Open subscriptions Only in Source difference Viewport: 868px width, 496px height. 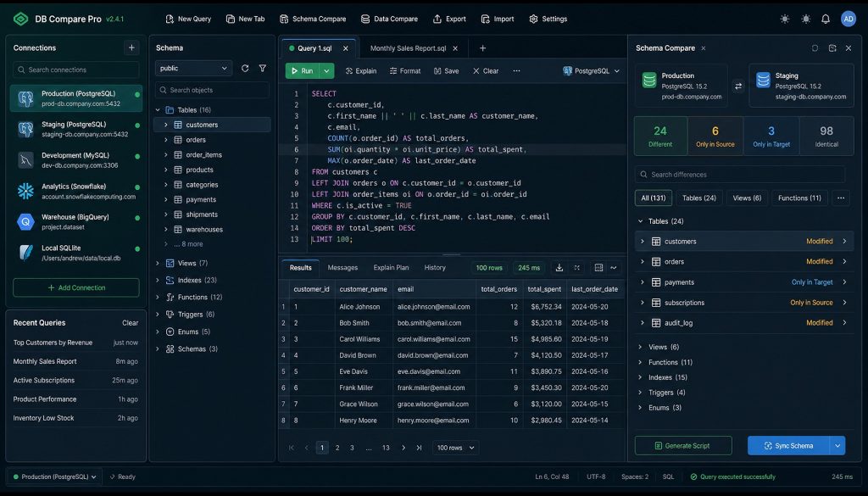pos(744,303)
